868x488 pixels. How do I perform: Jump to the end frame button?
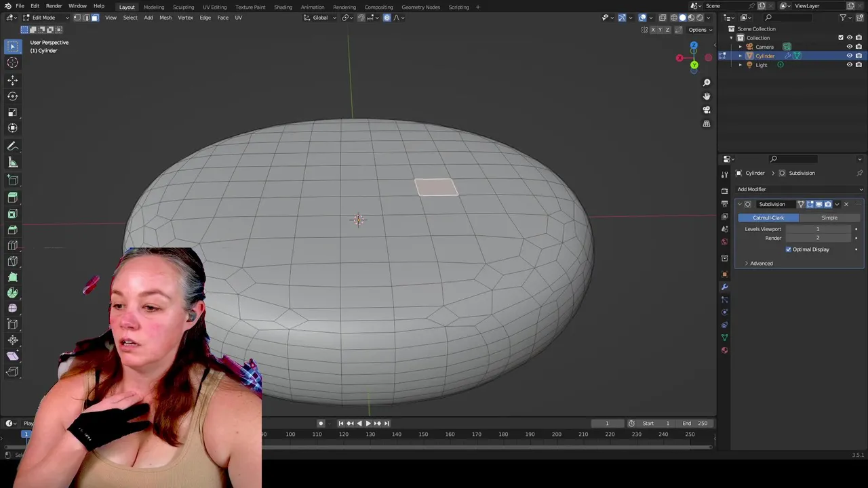coord(387,424)
